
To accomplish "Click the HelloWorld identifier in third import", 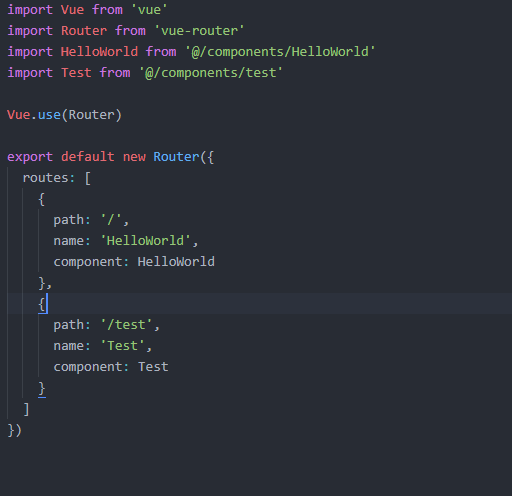I will 99,52.
